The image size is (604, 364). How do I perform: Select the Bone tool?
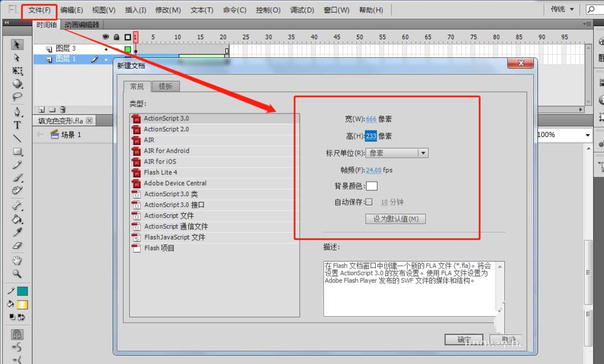[18, 206]
